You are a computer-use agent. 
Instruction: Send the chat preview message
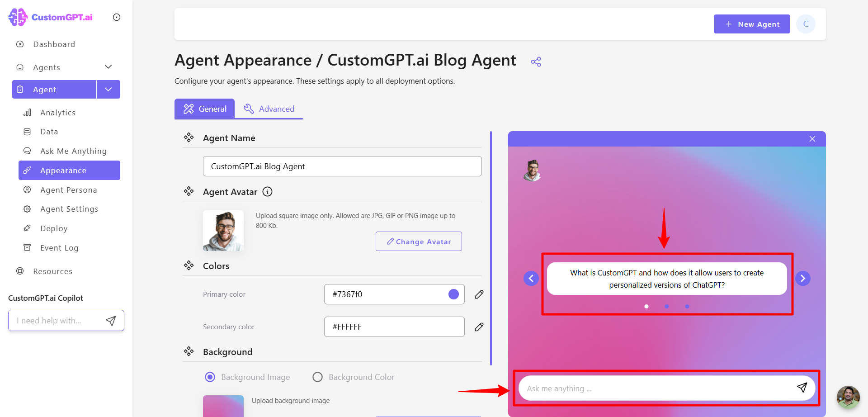tap(802, 388)
